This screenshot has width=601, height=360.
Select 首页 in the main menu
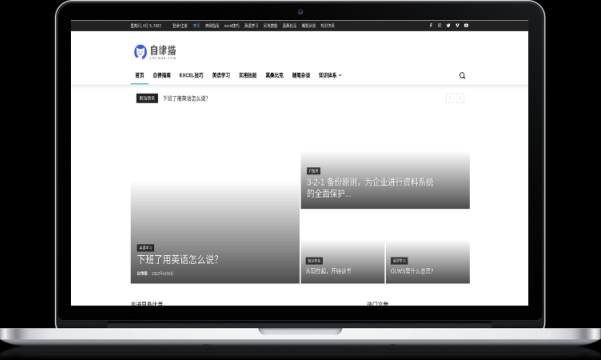click(x=140, y=76)
